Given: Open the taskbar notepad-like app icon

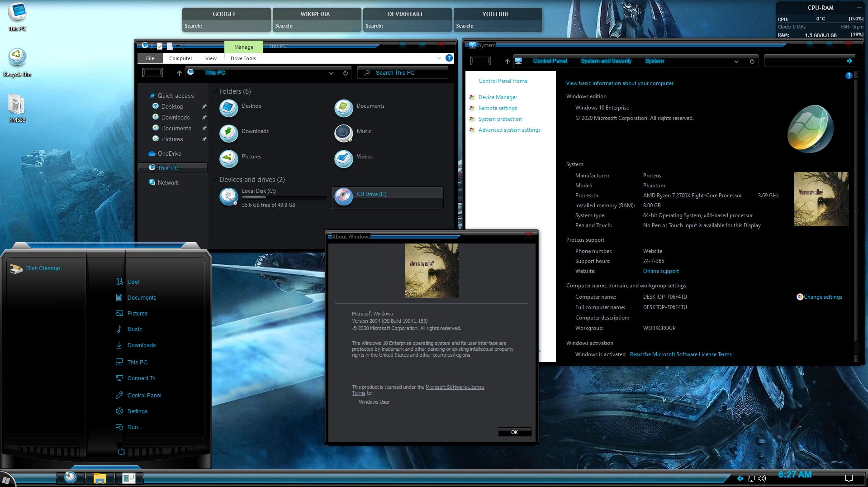Looking at the screenshot, I should (x=129, y=478).
